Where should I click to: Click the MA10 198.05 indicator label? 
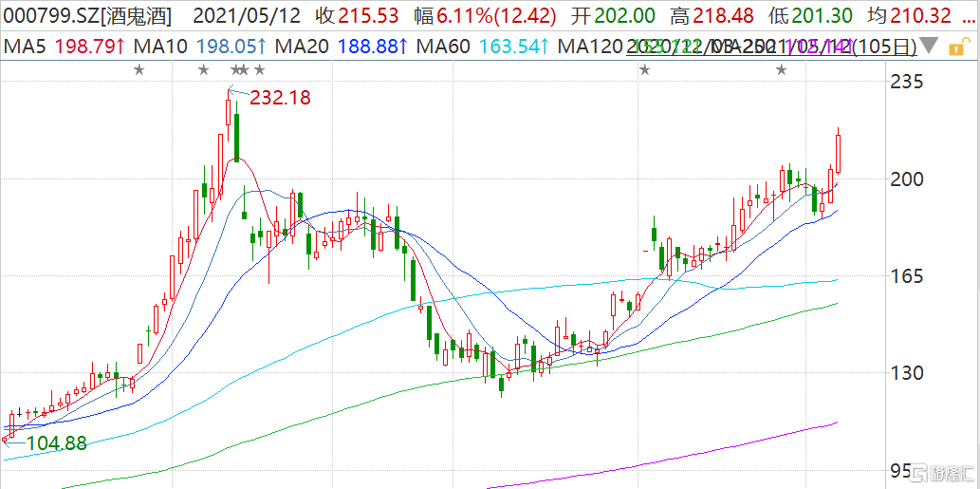pyautogui.click(x=201, y=46)
